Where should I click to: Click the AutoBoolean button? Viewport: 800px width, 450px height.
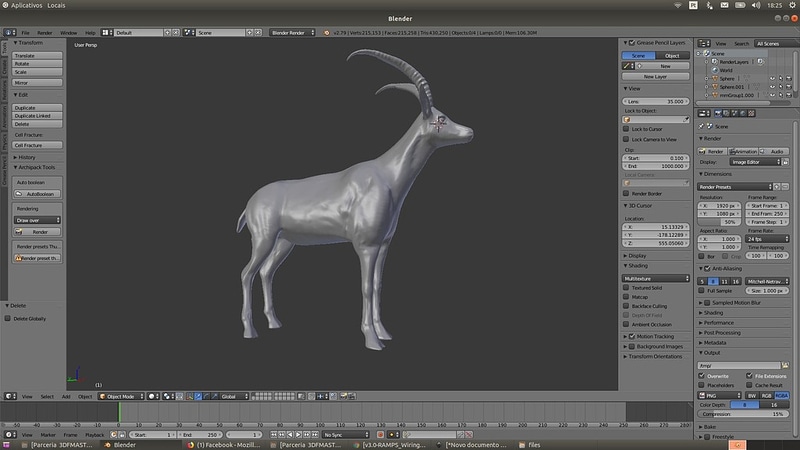pyautogui.click(x=37, y=194)
